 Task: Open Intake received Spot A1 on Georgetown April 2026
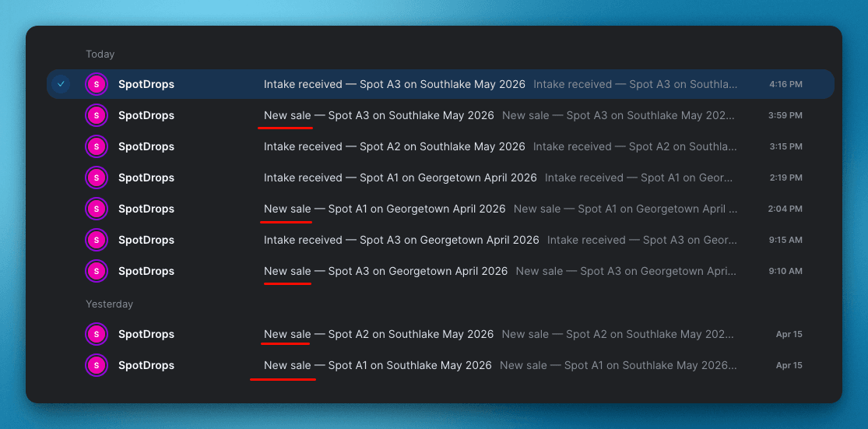click(400, 178)
